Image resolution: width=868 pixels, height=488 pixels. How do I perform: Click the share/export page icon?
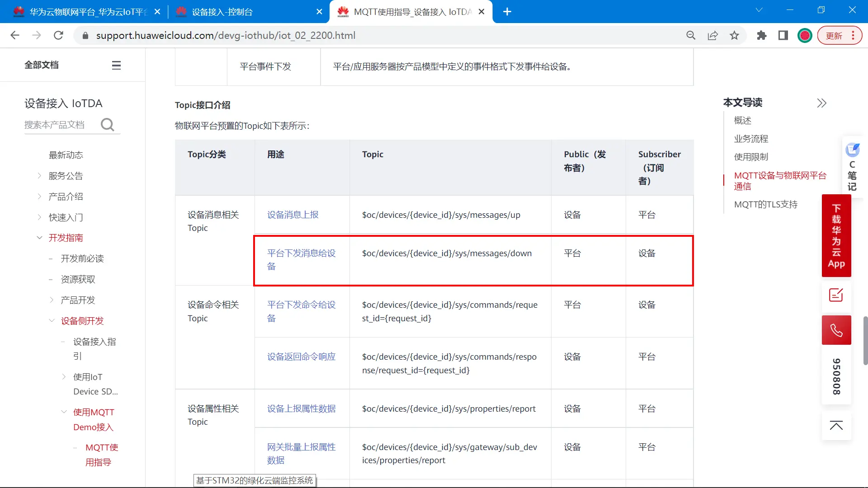(x=712, y=35)
